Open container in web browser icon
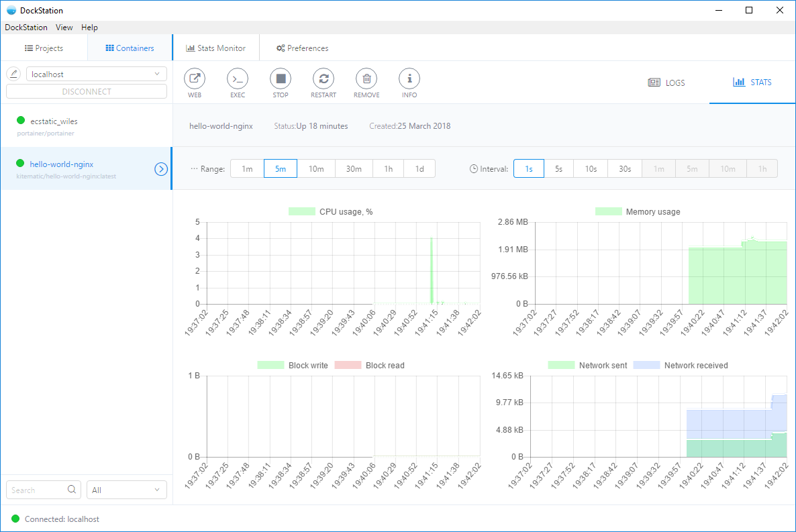This screenshot has height=532, width=796. coord(195,79)
